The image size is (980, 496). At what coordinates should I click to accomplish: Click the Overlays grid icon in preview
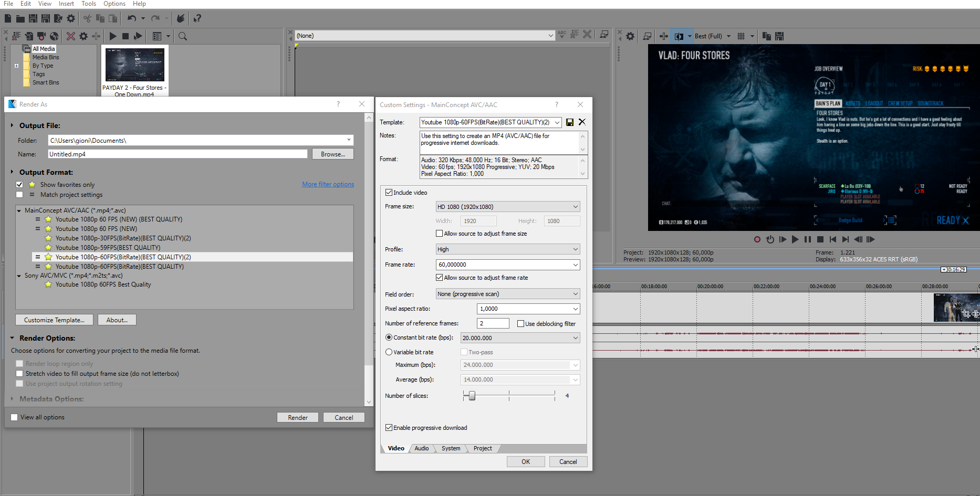click(741, 36)
